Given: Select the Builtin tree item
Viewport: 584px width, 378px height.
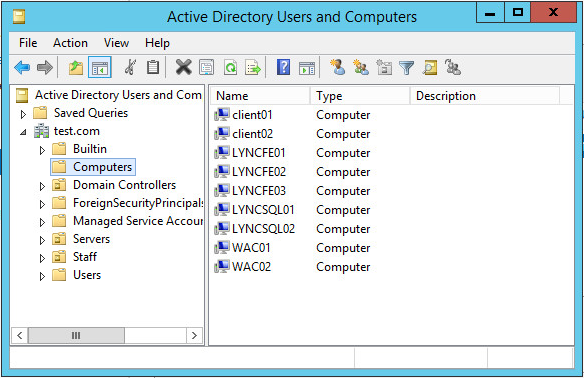Looking at the screenshot, I should pyautogui.click(x=90, y=149).
